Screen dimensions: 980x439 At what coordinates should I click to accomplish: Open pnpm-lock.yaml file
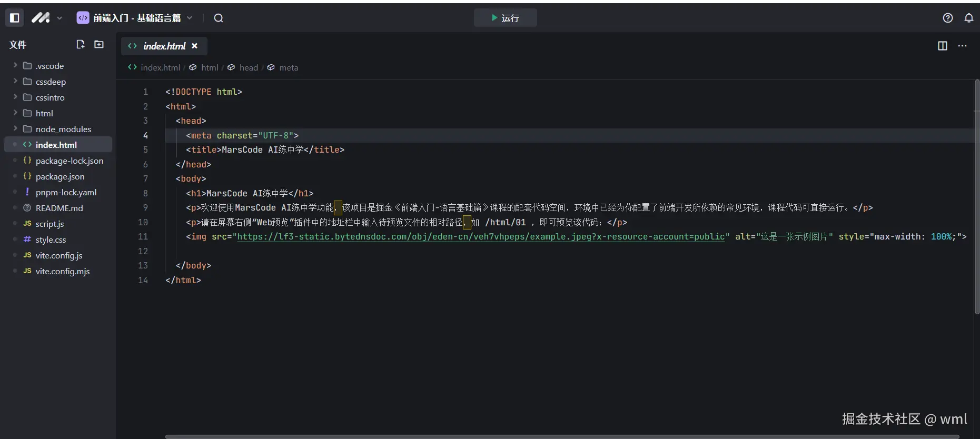tap(58, 192)
